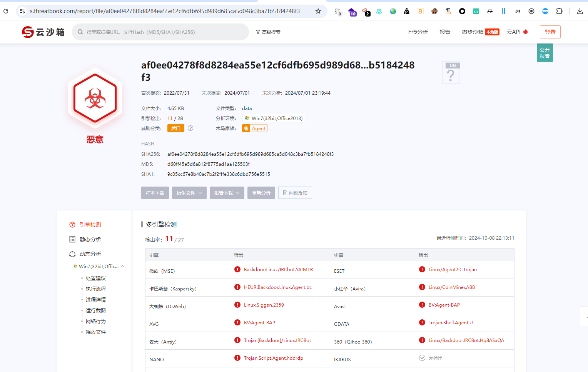Open advanced search filter
Viewport: 588px width, 372px height.
click(x=268, y=32)
